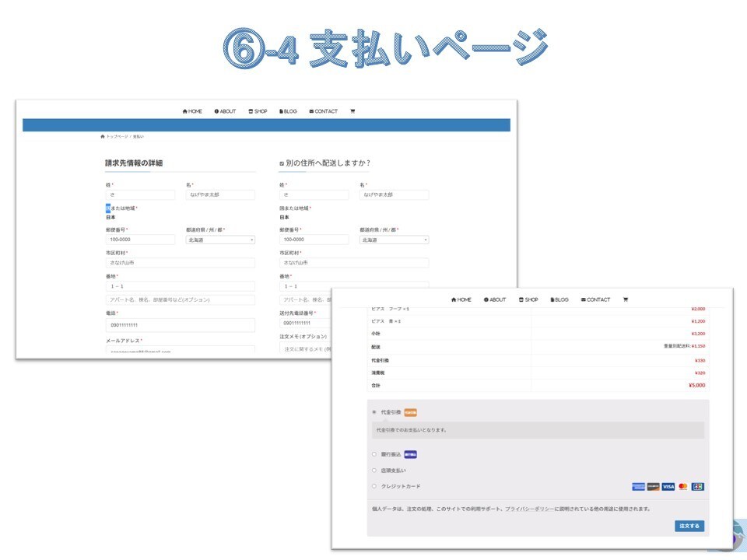Click the billing 名 input field
This screenshot has width=747, height=560.
pos(220,194)
